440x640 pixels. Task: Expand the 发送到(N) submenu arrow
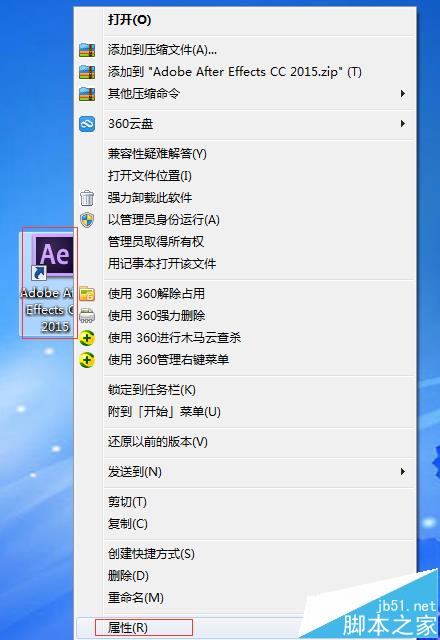point(403,472)
